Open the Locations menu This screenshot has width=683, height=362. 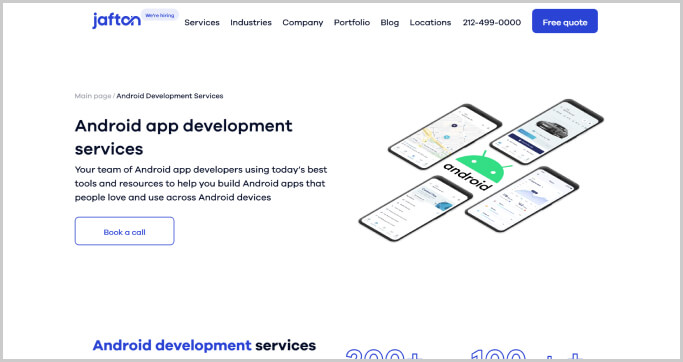[430, 23]
